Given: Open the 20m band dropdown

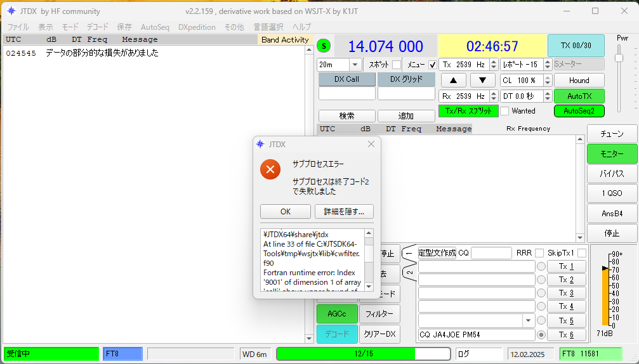Looking at the screenshot, I should coord(355,65).
